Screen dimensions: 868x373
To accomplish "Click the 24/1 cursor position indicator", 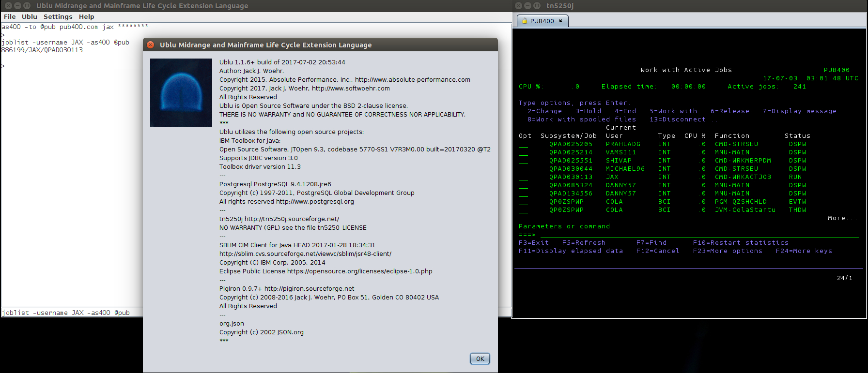I will click(x=844, y=278).
